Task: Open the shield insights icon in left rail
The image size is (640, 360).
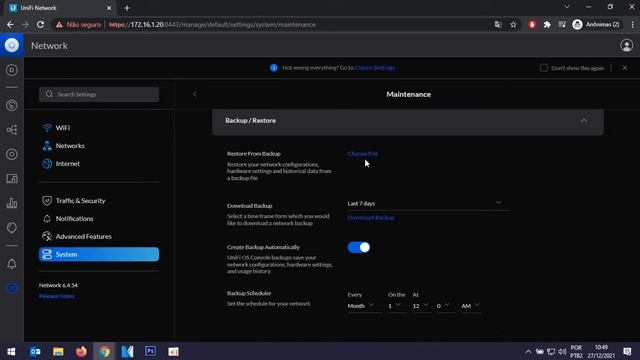Action: click(x=12, y=227)
